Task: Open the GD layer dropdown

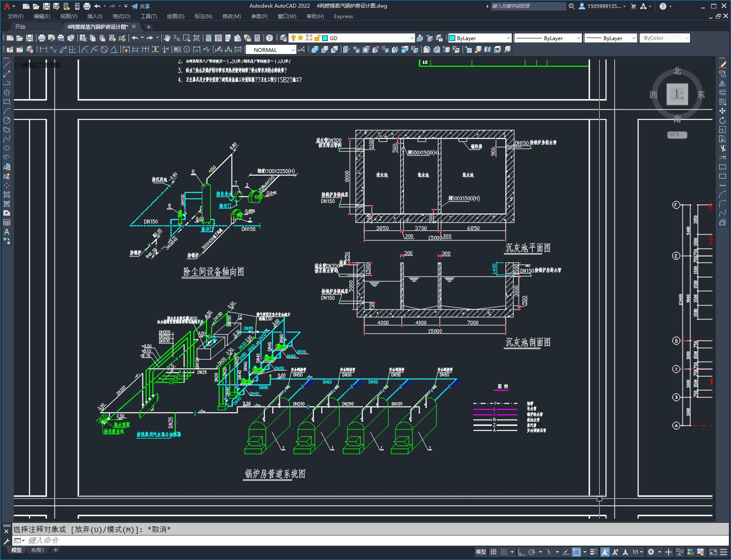Action: (x=411, y=38)
